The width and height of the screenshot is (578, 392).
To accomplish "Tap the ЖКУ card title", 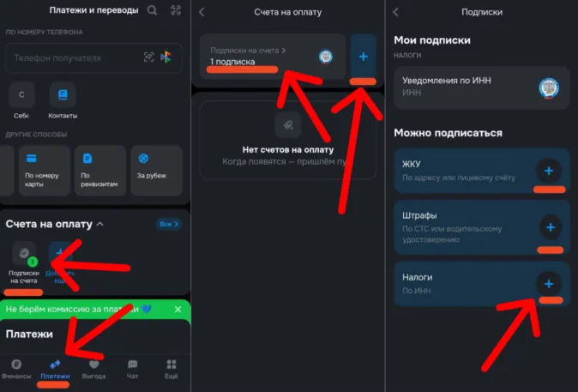I will tap(412, 164).
